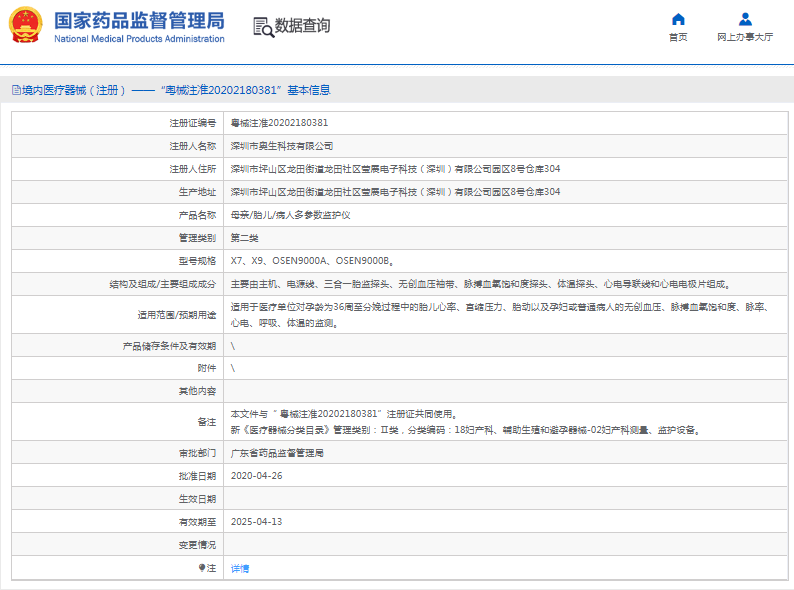Screen dimensions: 794x590
Task: Open 网上办事大厅 text label
Action: [x=745, y=37]
